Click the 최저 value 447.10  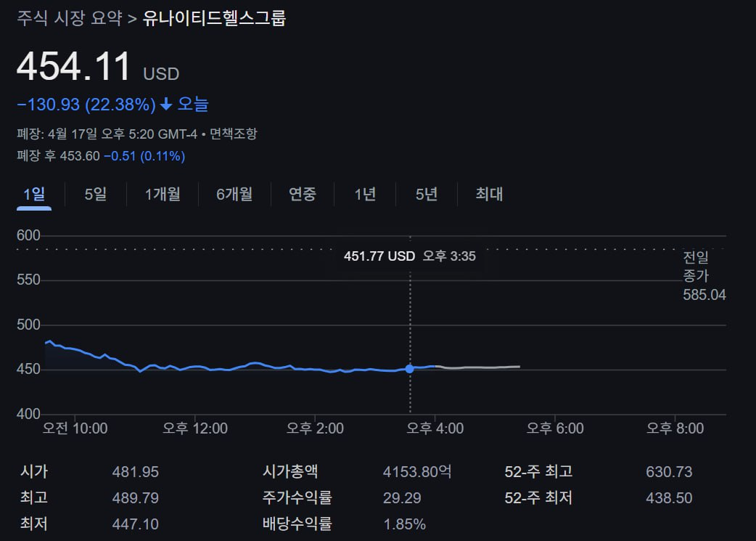136,524
